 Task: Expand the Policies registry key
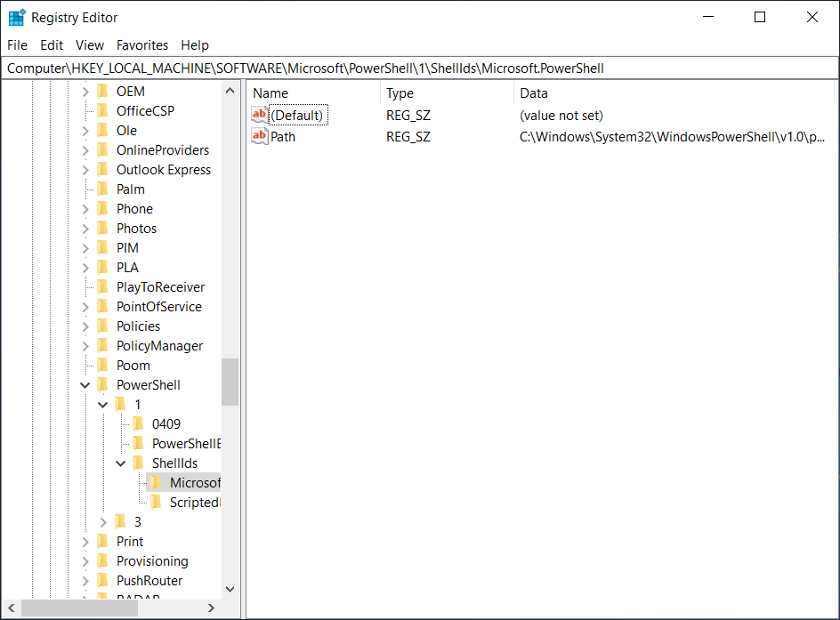click(85, 326)
